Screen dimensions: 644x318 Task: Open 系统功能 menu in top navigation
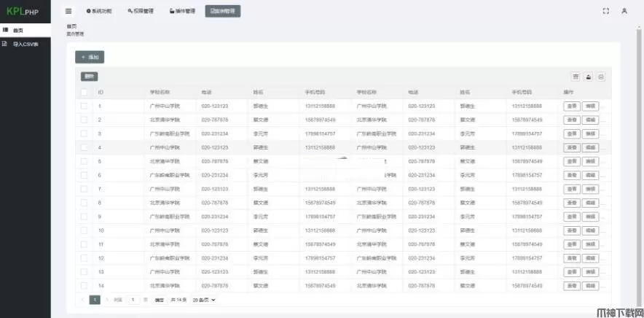99,11
